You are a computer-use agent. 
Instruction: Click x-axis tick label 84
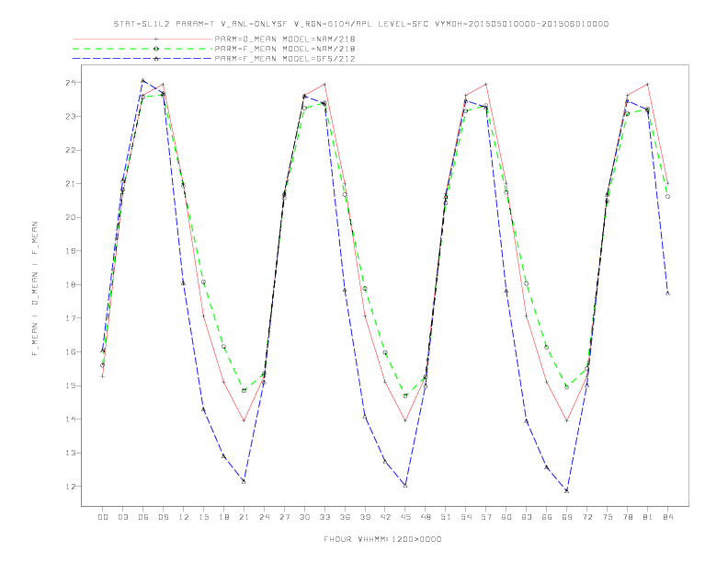click(668, 517)
